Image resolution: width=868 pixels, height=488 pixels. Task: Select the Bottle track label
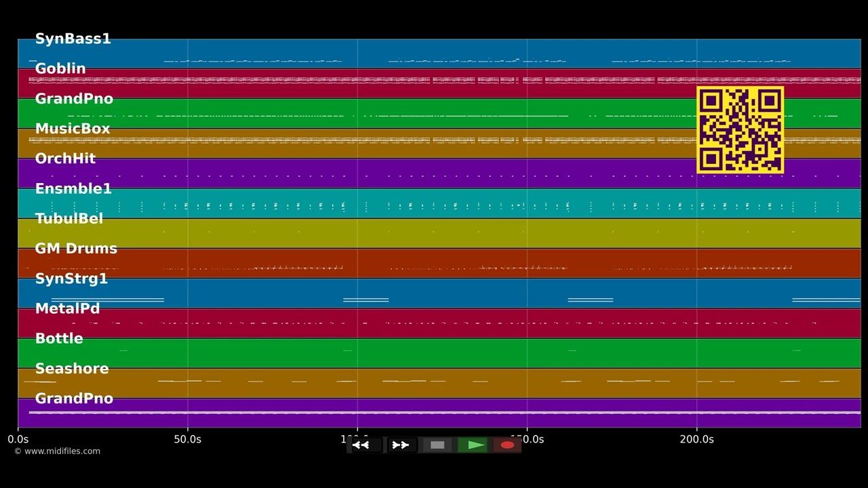tap(59, 338)
